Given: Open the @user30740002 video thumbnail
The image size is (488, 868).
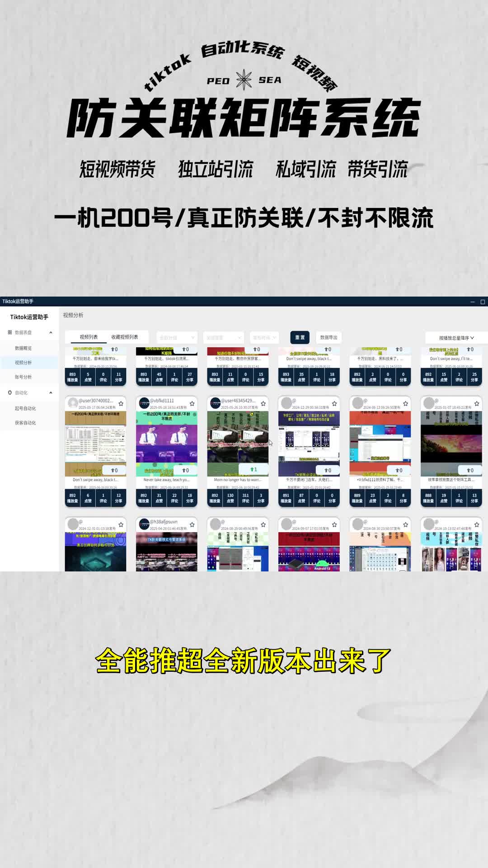Looking at the screenshot, I should click(95, 443).
